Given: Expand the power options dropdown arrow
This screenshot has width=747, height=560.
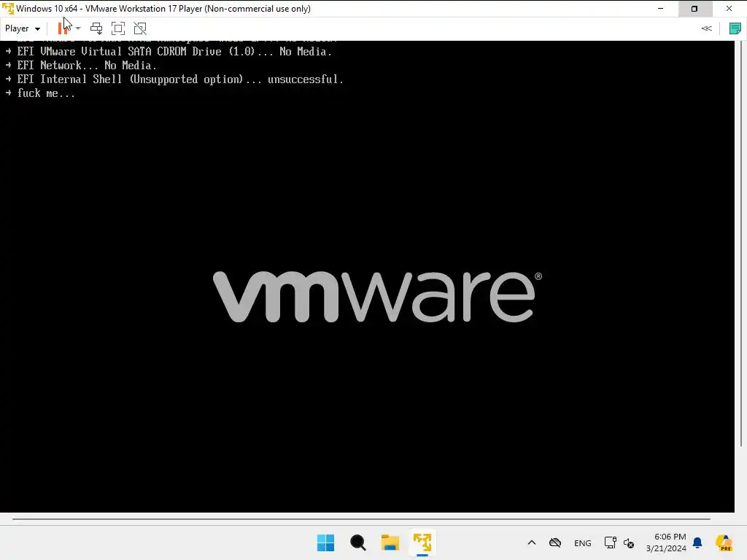Looking at the screenshot, I should coord(78,28).
